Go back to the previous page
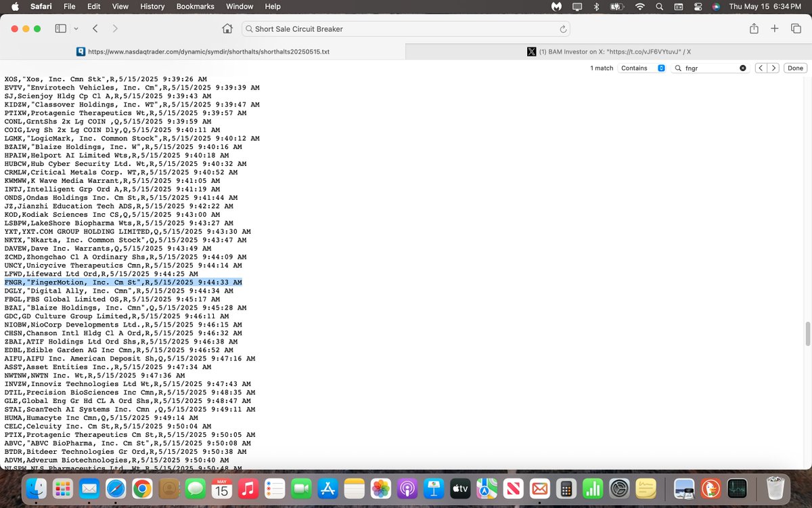This screenshot has height=508, width=812. tap(95, 28)
